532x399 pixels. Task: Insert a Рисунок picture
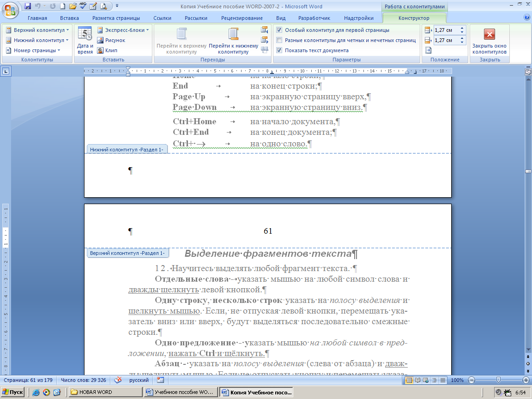[x=111, y=40]
